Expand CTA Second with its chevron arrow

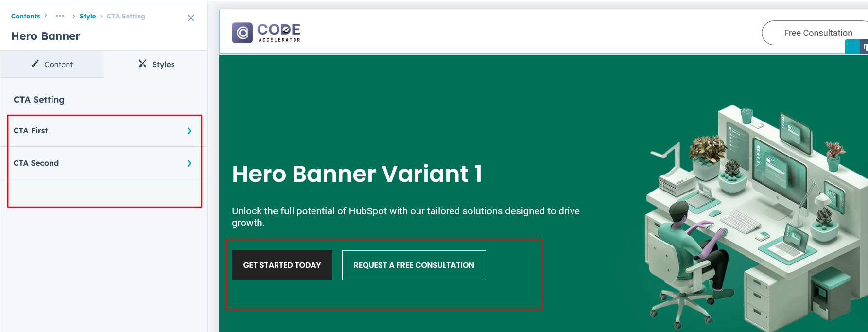189,163
